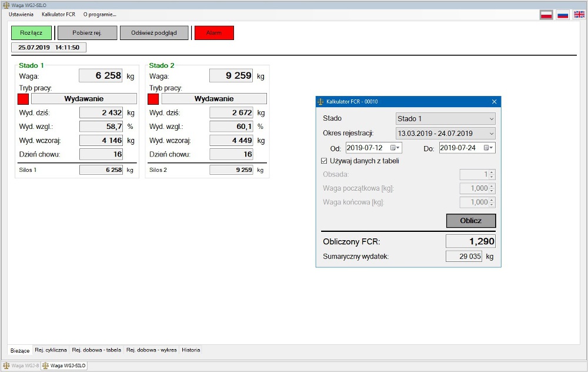Open the Ustawienia menu
588x372 pixels.
[21, 14]
